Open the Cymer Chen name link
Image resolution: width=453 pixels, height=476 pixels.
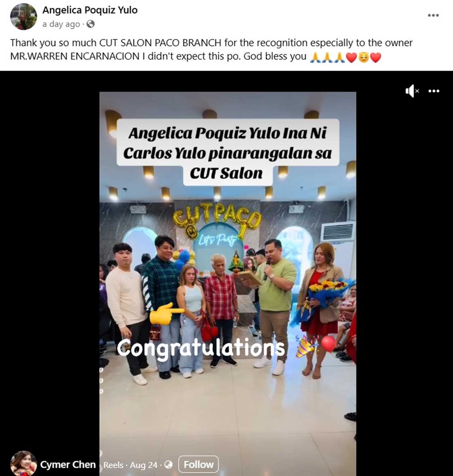point(68,464)
